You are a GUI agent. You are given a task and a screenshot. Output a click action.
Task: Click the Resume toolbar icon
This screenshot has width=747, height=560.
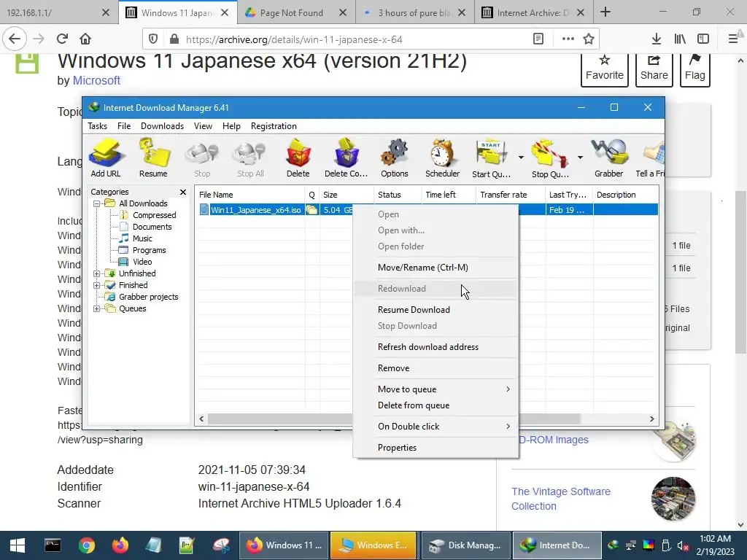153,158
